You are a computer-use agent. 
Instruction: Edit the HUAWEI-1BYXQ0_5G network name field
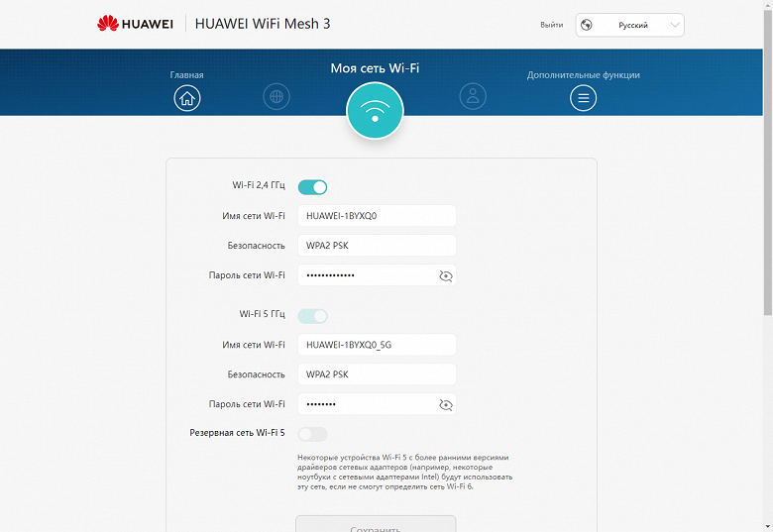pos(378,345)
